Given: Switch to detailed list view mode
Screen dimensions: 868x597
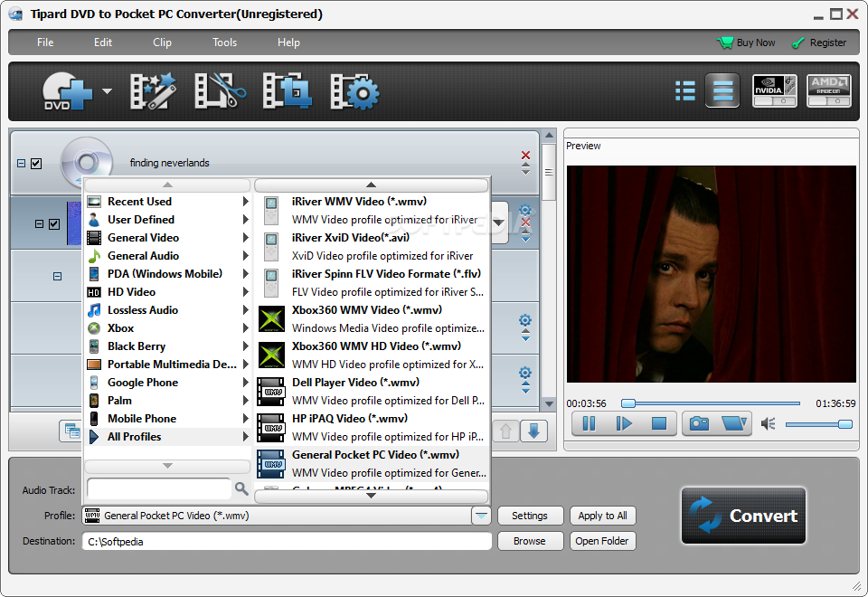Looking at the screenshot, I should click(685, 90).
